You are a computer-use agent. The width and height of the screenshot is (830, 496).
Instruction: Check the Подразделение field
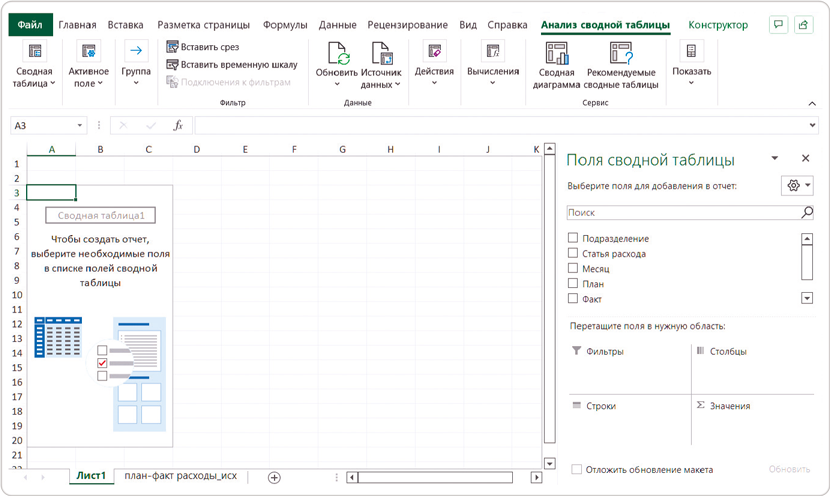click(x=573, y=238)
